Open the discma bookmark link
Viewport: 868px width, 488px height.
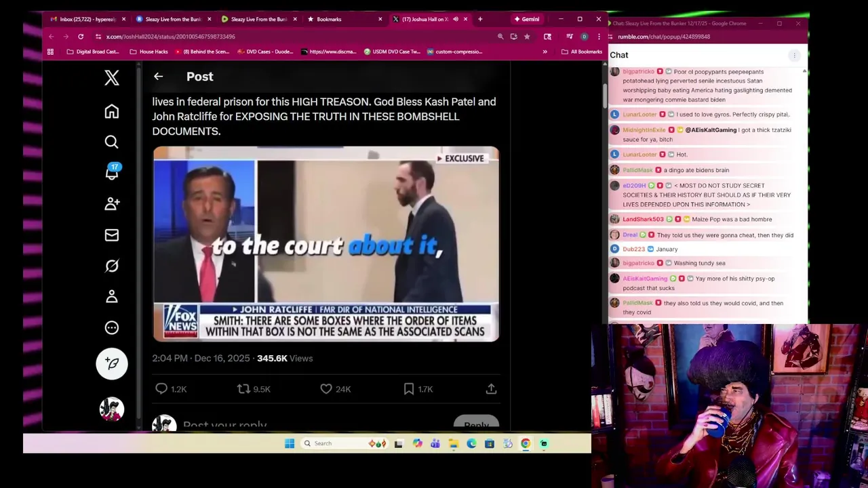click(x=329, y=52)
